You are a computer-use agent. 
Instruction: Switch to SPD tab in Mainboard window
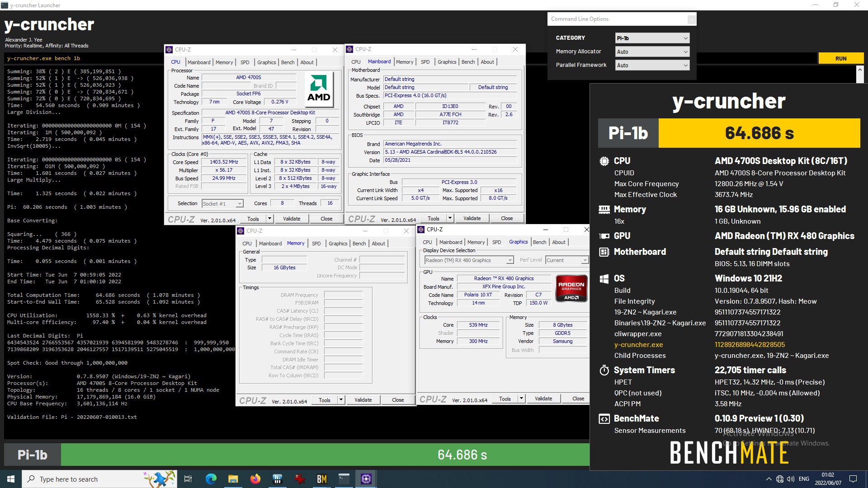425,62
